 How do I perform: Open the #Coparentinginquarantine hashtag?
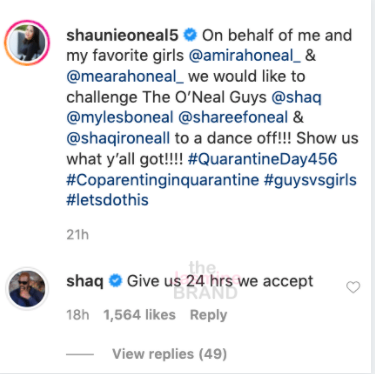click(x=163, y=180)
